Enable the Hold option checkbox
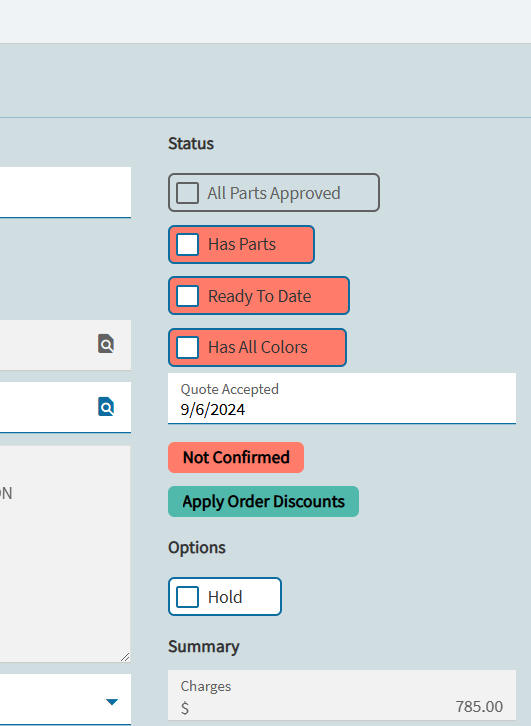The height and width of the screenshot is (726, 531). (187, 597)
